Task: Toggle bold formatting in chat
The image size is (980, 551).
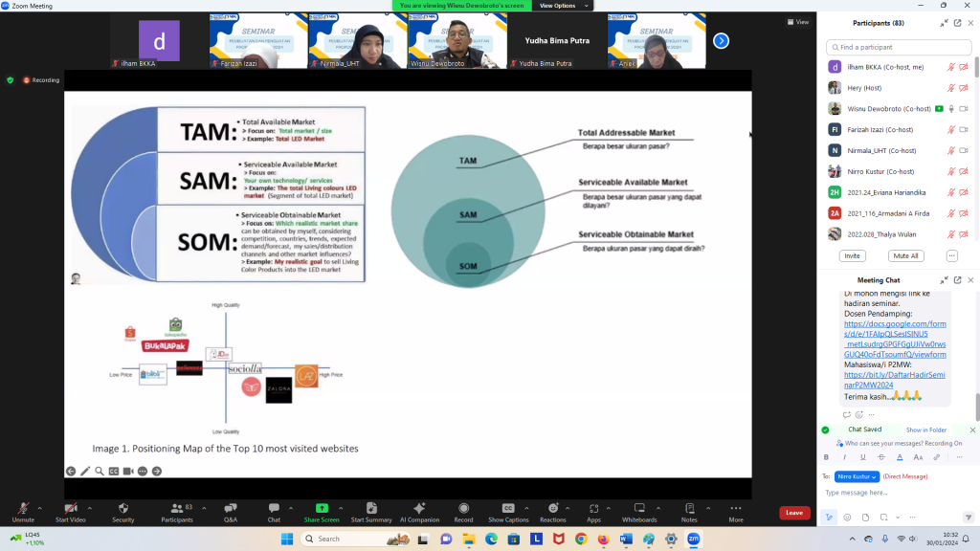Action: pos(828,457)
